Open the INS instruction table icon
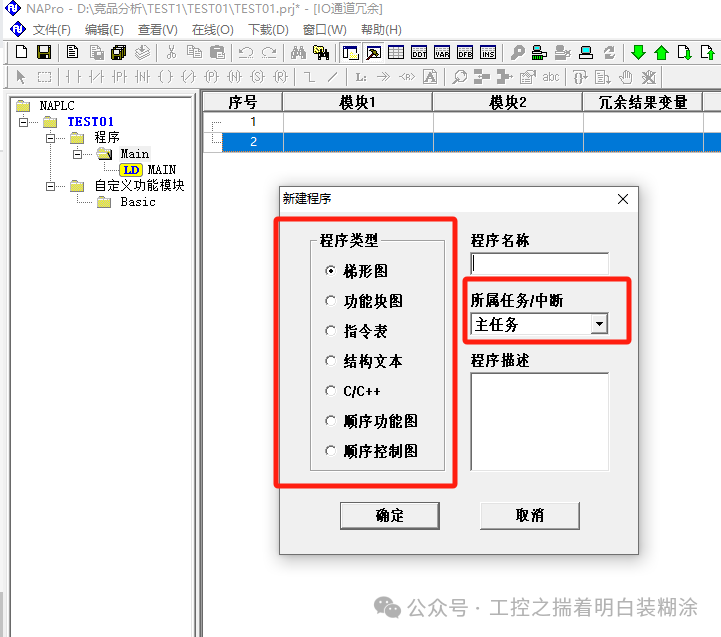Image resolution: width=721 pixels, height=637 pixels. click(487, 52)
